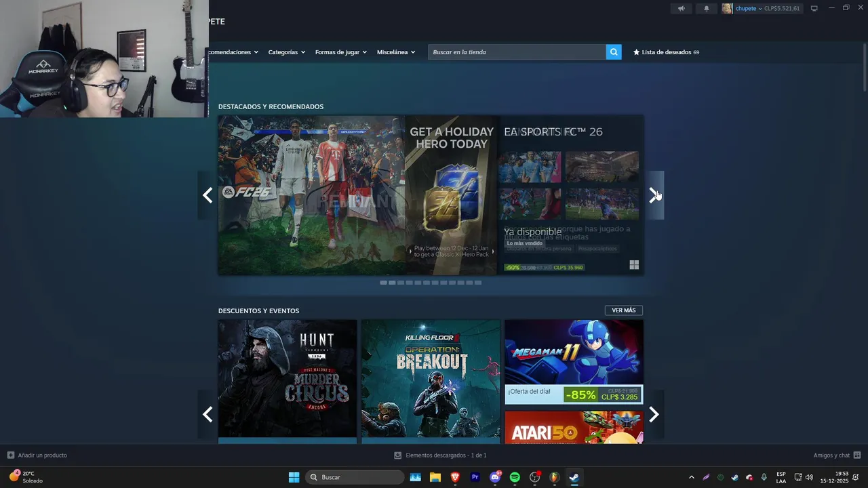Switch to Big Picture mode icon
Screen dimensions: 868x488
point(814,8)
